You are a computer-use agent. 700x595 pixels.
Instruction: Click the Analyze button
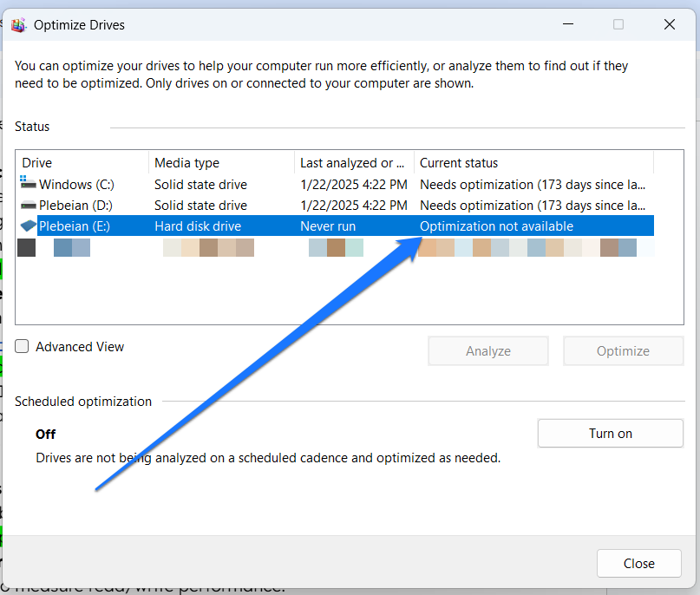coord(487,351)
